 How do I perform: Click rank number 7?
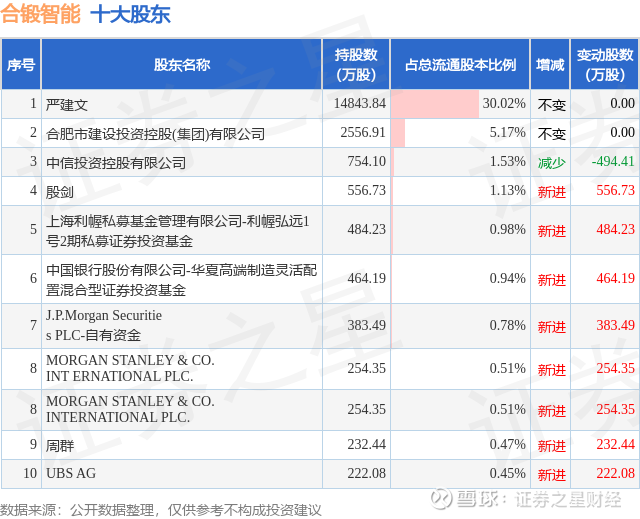(x=33, y=325)
